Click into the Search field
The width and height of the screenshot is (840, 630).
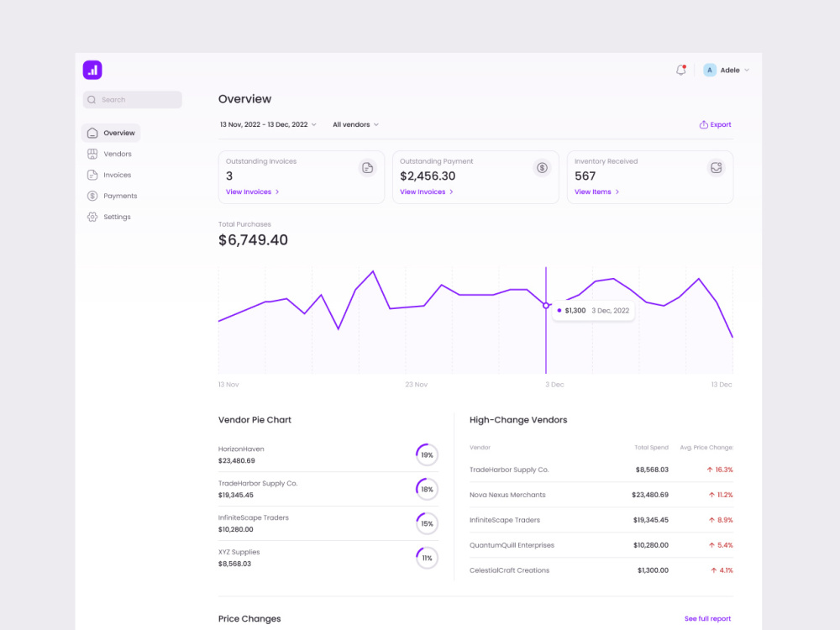(x=133, y=100)
